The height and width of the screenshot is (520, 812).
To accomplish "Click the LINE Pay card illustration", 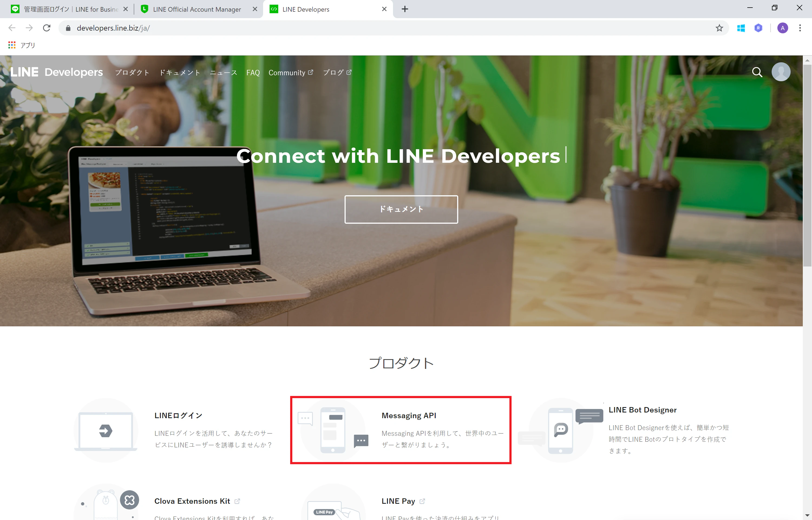I will tap(333, 502).
